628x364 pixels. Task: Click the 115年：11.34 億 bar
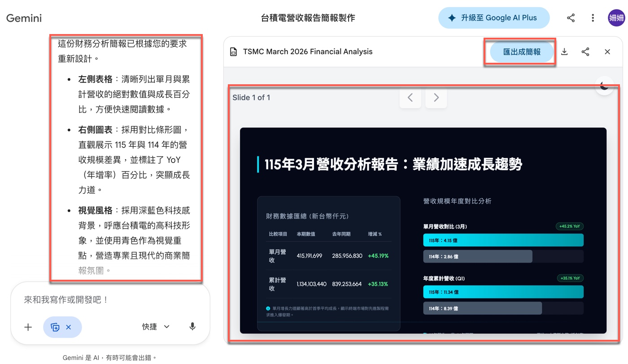click(503, 292)
